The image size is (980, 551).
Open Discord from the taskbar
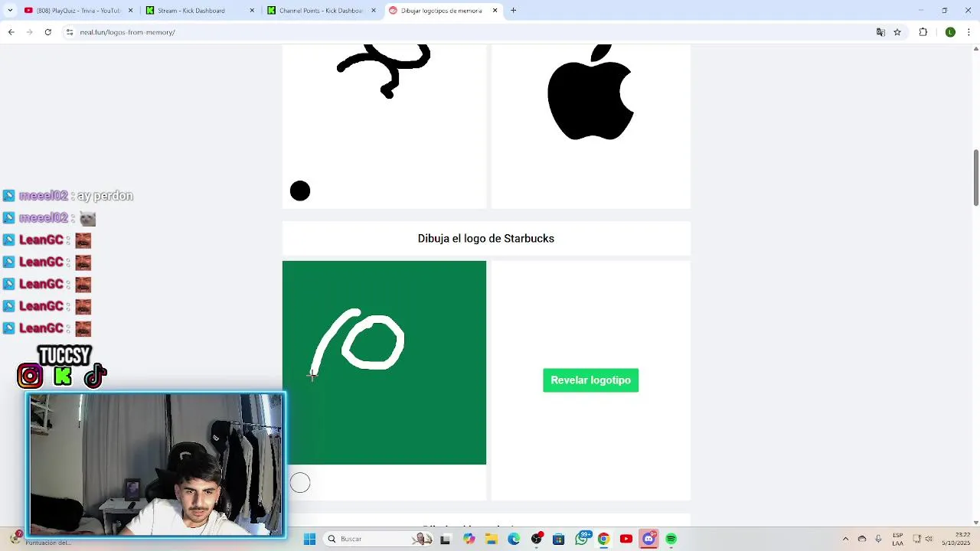tap(648, 539)
